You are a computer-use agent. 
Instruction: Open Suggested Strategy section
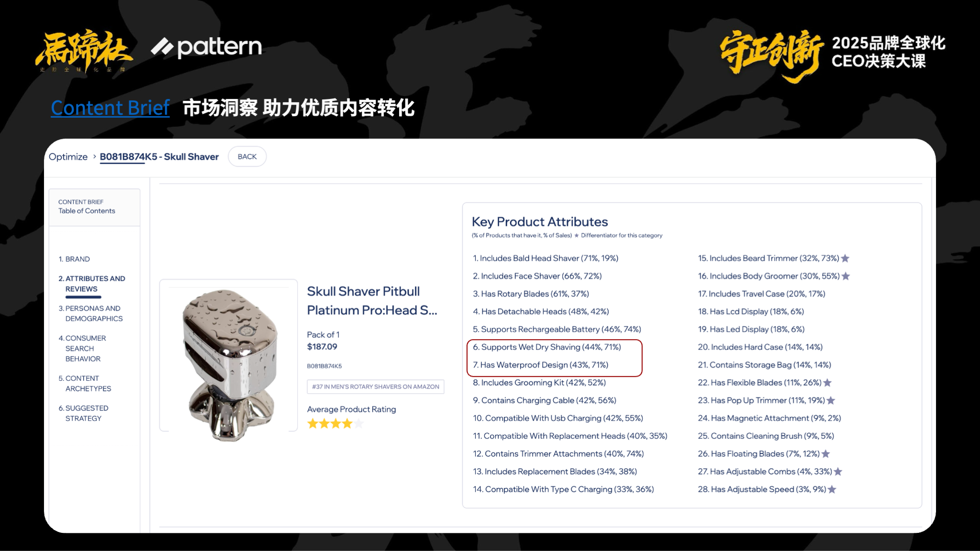[x=84, y=413]
